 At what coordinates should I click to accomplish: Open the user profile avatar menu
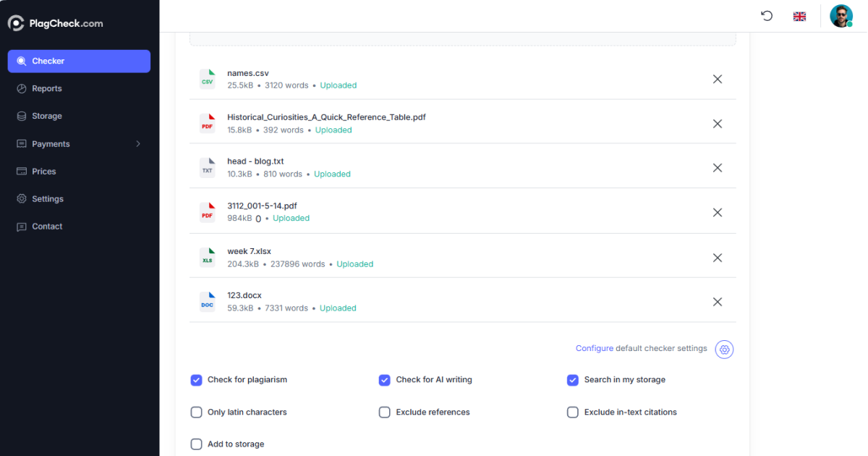coord(841,16)
